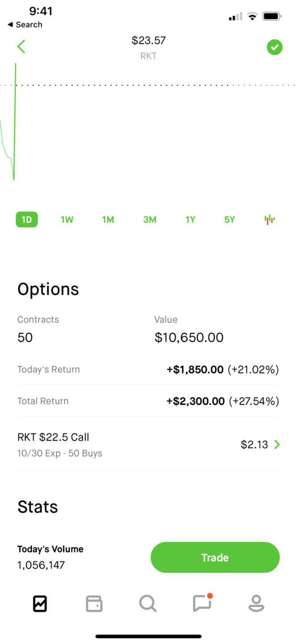Open the wallet cash tab
The height and width of the screenshot is (644, 297).
coord(94,604)
